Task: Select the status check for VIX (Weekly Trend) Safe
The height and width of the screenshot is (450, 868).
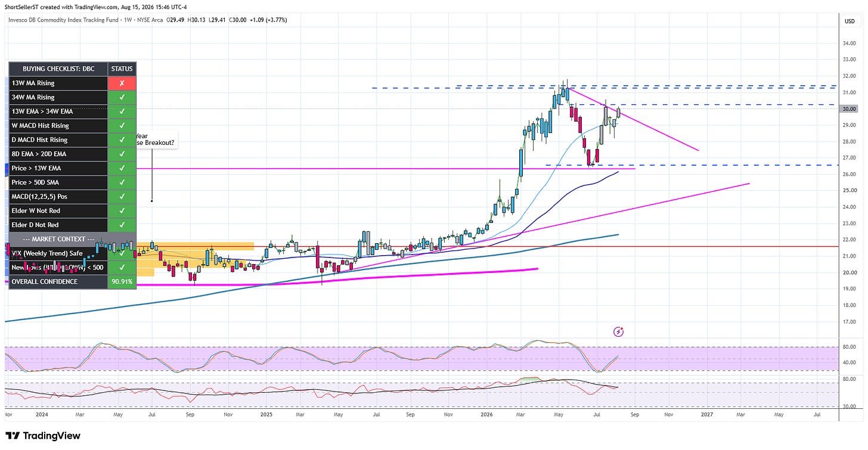Action: pyautogui.click(x=122, y=253)
